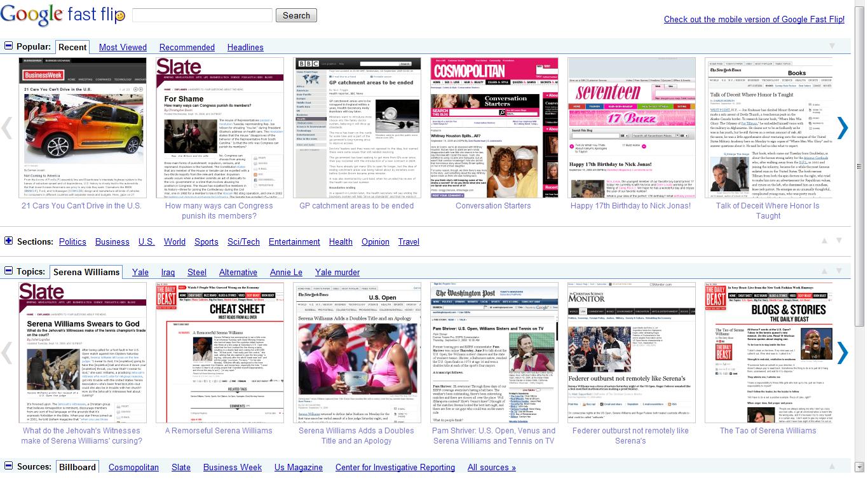Open BusinessWeek 21 Cars article thumbnail
The height and width of the screenshot is (488, 868).
[83, 128]
